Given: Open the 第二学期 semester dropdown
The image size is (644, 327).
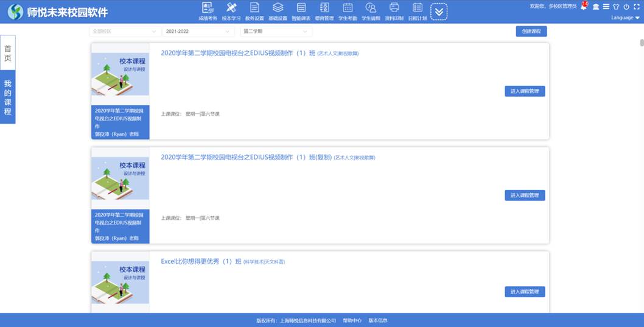Looking at the screenshot, I should pyautogui.click(x=276, y=31).
